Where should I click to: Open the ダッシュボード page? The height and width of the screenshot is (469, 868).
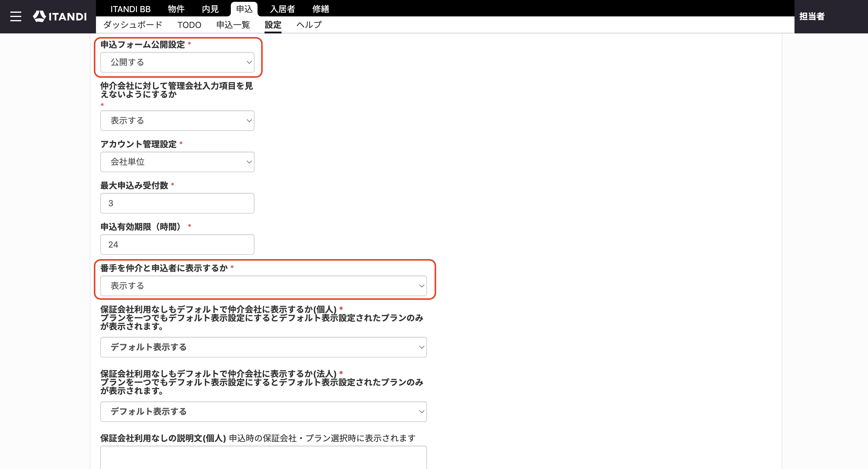(x=133, y=25)
